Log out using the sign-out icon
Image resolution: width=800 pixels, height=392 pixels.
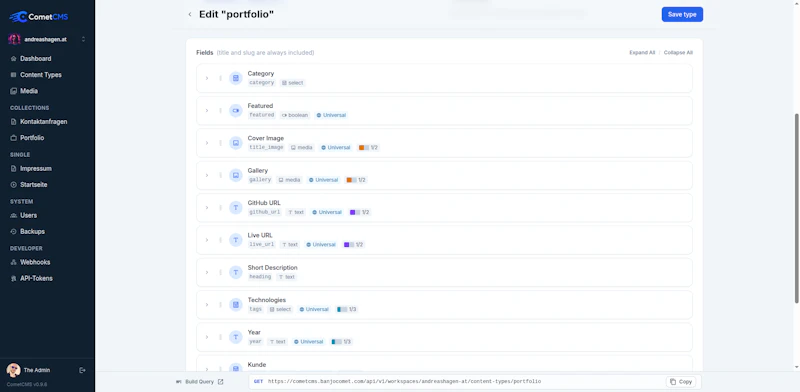[82, 371]
